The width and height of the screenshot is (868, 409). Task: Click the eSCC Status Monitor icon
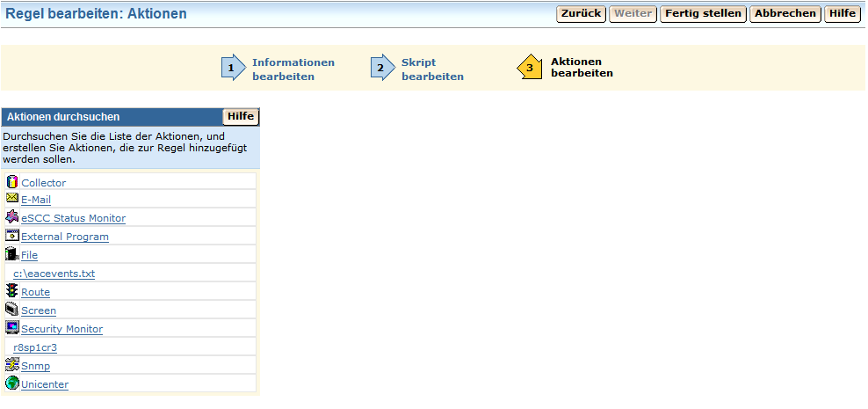coord(12,216)
